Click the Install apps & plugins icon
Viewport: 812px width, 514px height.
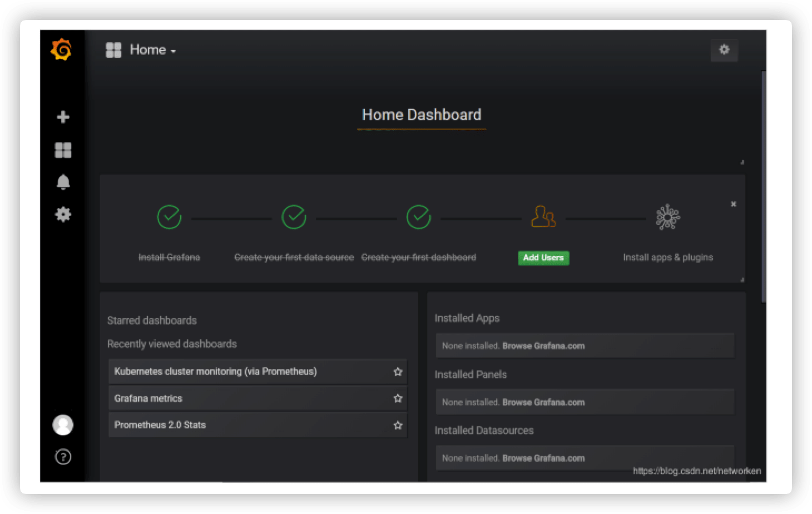668,217
